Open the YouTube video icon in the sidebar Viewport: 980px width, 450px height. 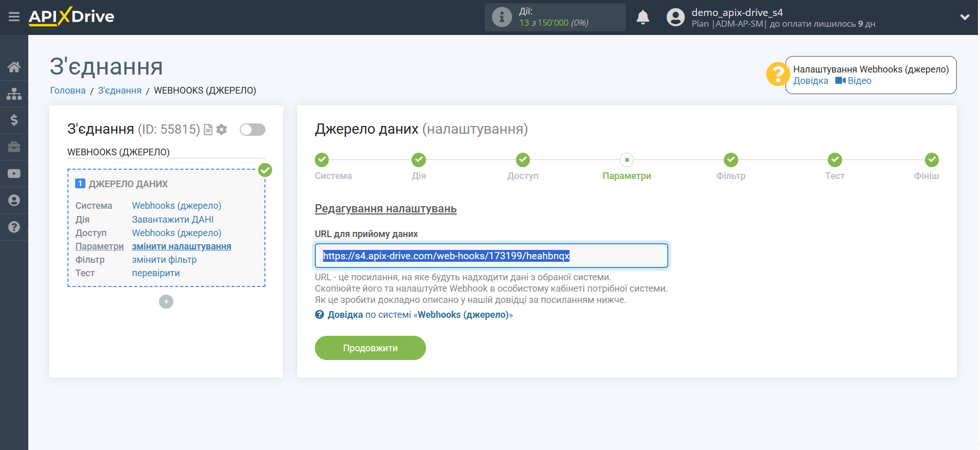14,174
